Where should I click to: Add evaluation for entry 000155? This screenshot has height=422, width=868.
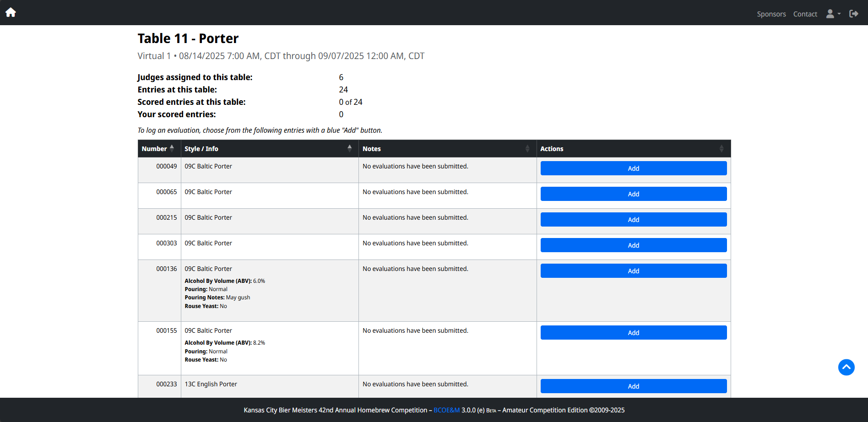tap(633, 333)
